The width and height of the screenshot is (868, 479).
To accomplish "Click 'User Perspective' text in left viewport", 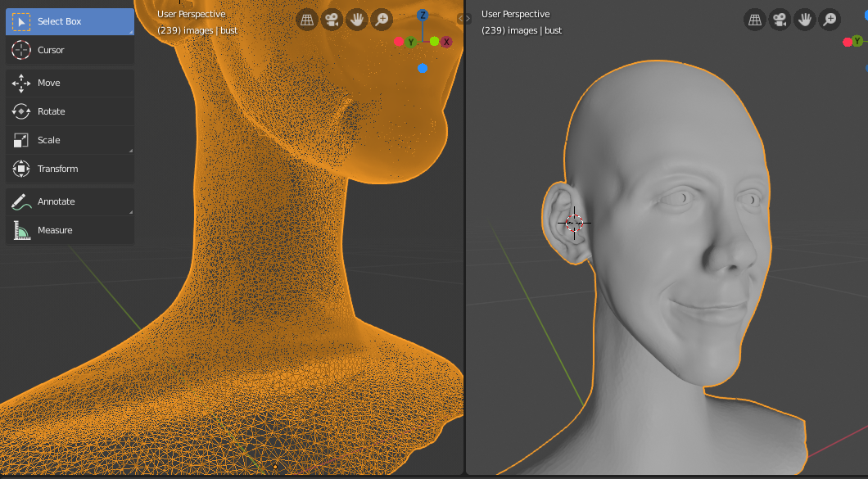I will 191,14.
